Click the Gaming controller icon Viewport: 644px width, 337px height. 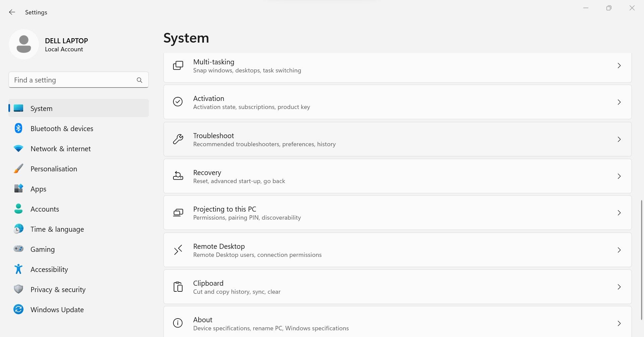point(18,249)
